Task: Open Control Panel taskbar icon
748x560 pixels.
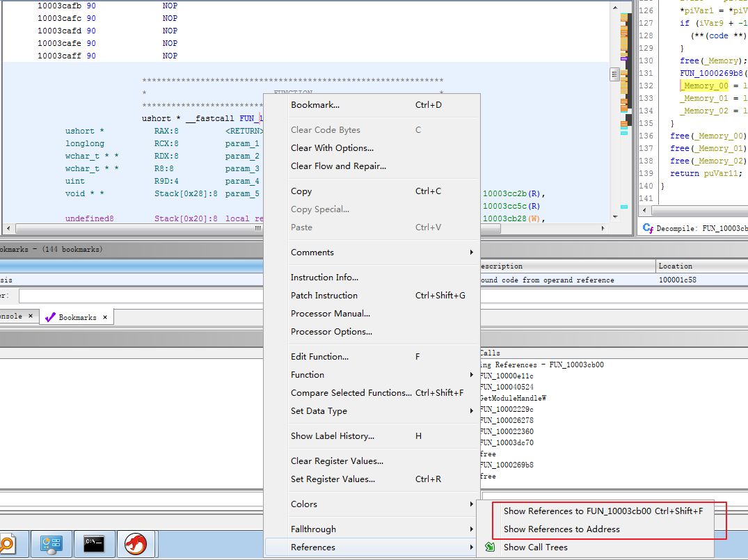Action: pos(51,544)
